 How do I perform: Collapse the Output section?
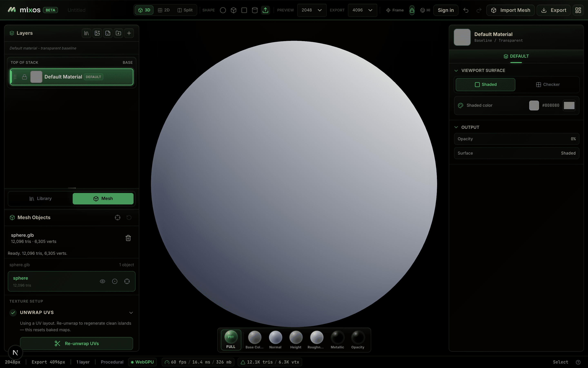point(456,127)
